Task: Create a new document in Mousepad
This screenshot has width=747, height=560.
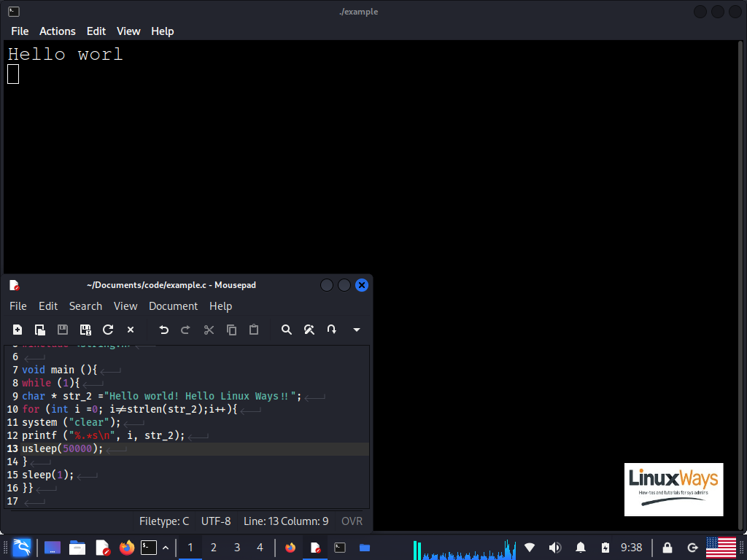Action: point(18,330)
